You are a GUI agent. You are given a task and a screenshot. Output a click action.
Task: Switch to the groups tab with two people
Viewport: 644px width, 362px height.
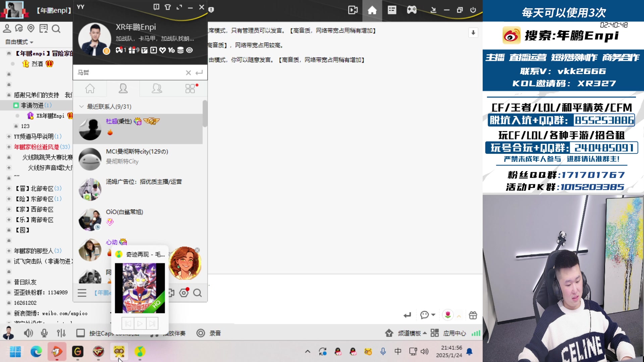point(157,88)
